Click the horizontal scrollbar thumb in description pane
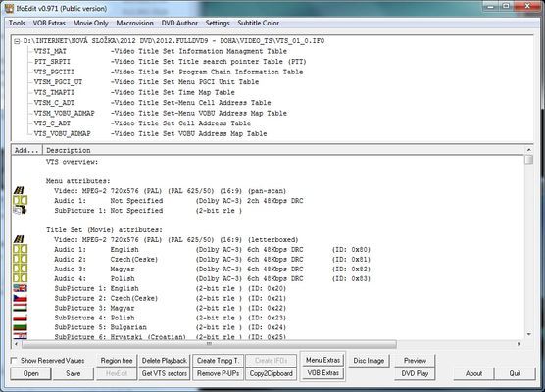The width and height of the screenshot is (545, 392). [x=209, y=344]
